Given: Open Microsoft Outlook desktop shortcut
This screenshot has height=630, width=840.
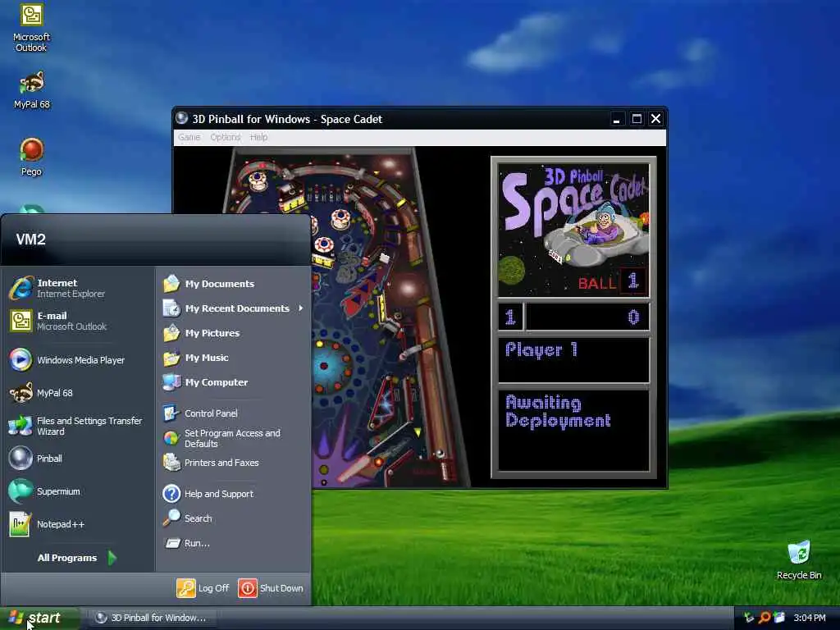Looking at the screenshot, I should click(x=31, y=28).
